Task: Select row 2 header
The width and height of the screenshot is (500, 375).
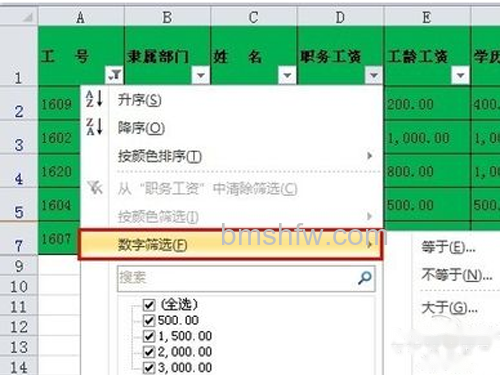Action: pyautogui.click(x=19, y=103)
